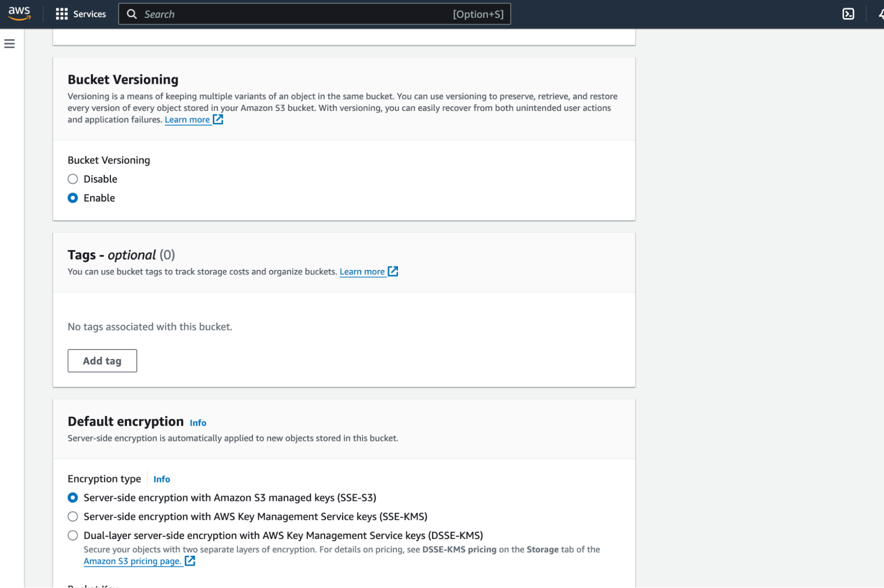Open external link icon beside Versioning Learn more
Image resolution: width=884 pixels, height=588 pixels.
coord(218,119)
